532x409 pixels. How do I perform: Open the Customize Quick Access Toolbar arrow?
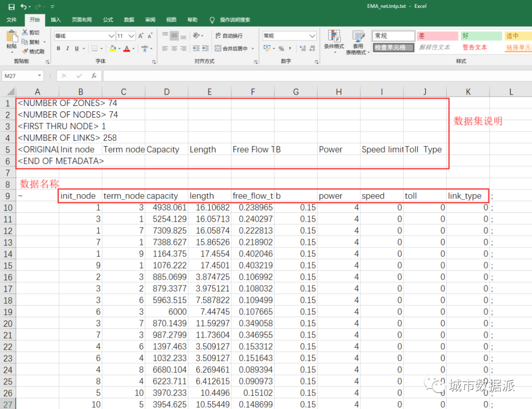tap(52, 6)
